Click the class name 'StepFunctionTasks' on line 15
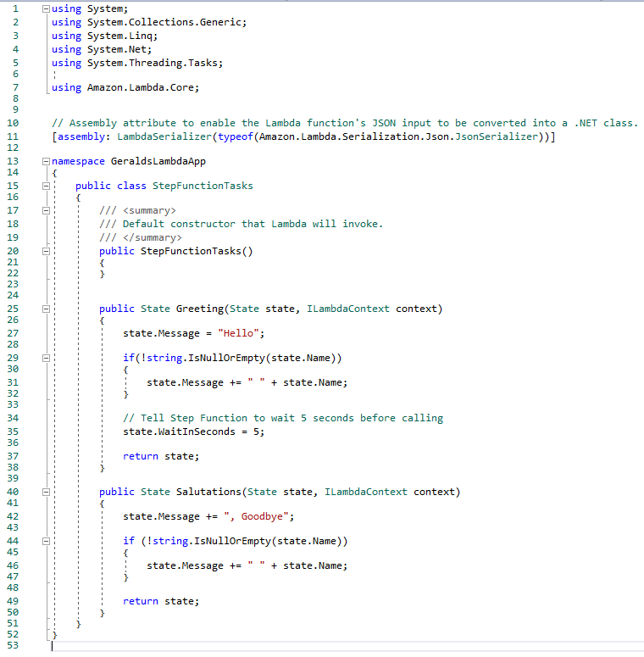Image resolution: width=644 pixels, height=657 pixels. pyautogui.click(x=203, y=186)
